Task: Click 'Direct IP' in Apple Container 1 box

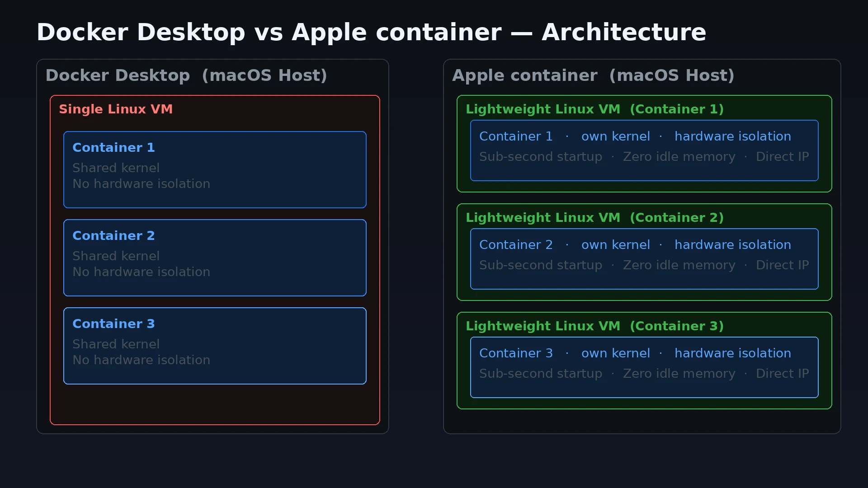Action: (x=783, y=157)
